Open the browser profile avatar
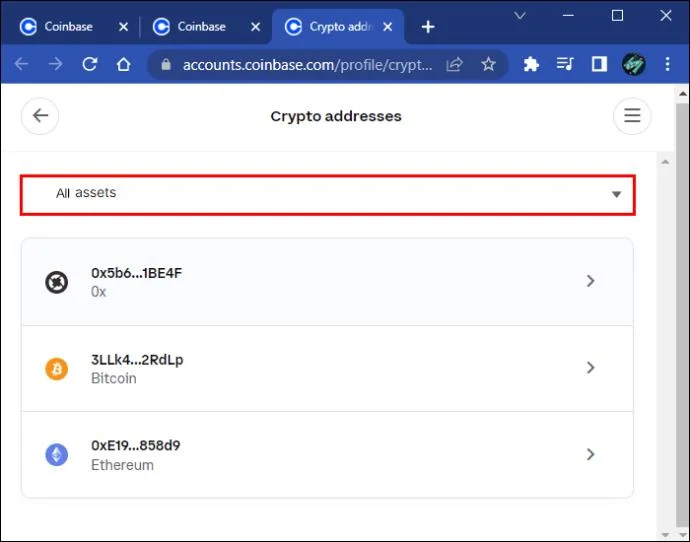The height and width of the screenshot is (542, 690). (634, 65)
